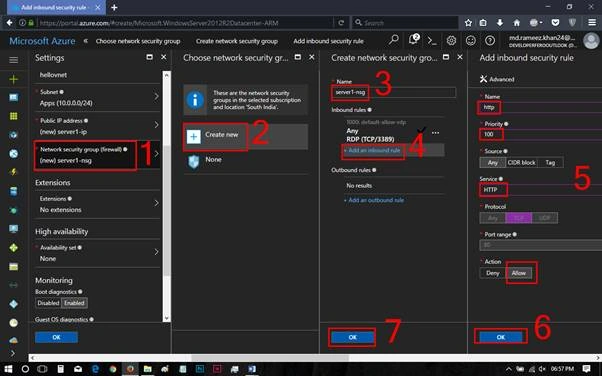Select CIDR block as the Source
The height and width of the screenshot is (376, 602).
521,162
